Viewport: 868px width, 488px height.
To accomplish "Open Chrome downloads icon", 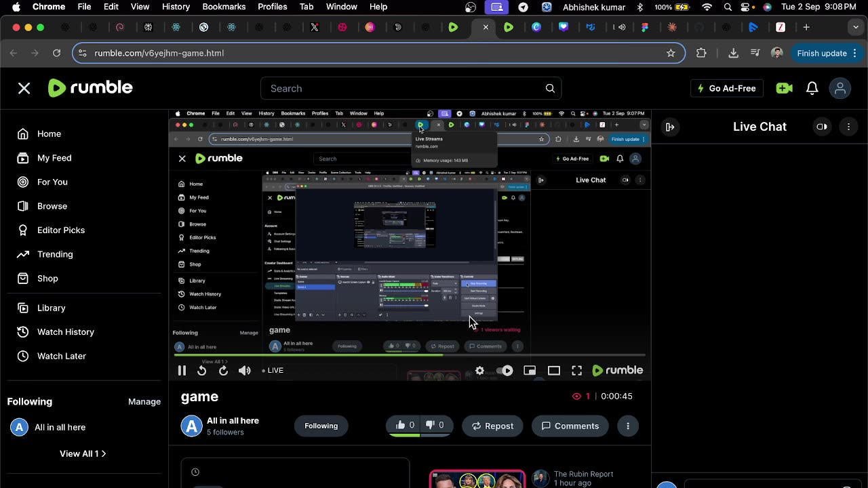I will pos(733,53).
